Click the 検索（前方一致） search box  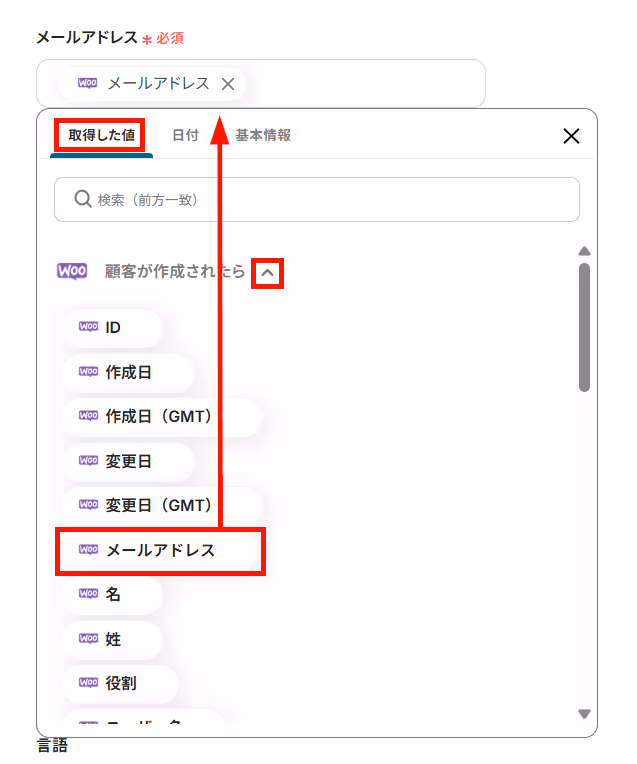(x=317, y=200)
